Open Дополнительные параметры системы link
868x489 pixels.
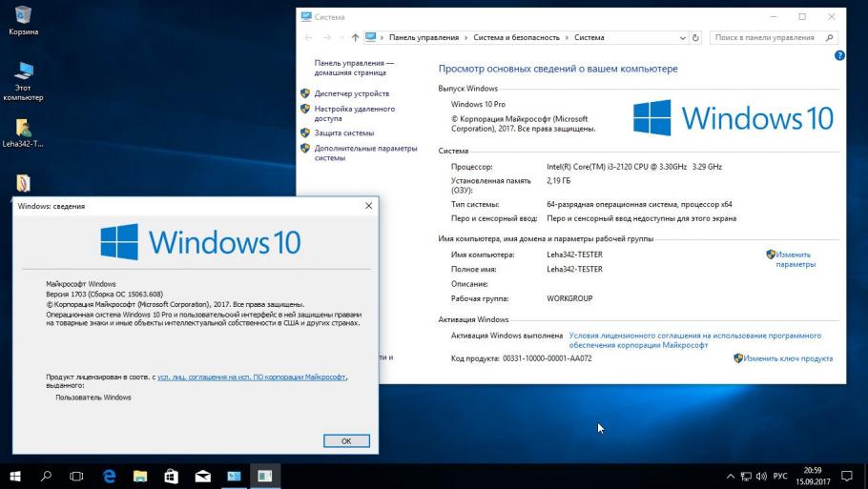[x=365, y=153]
